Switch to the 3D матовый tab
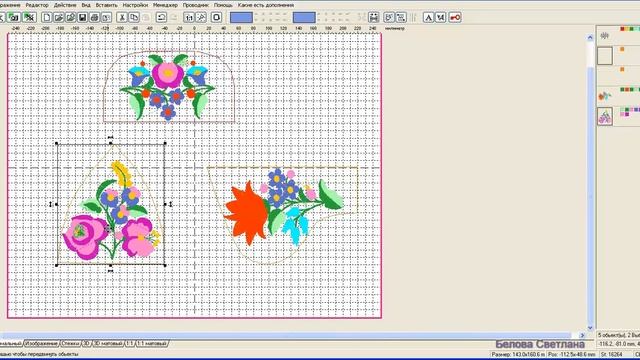Screen dimensions: 640x360 point(108,344)
